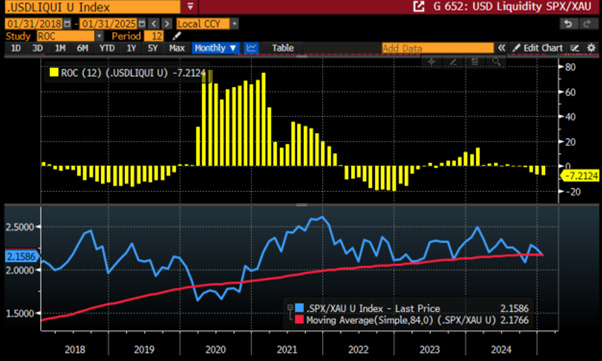Select the Max range tab
602x361 pixels.
point(177,48)
